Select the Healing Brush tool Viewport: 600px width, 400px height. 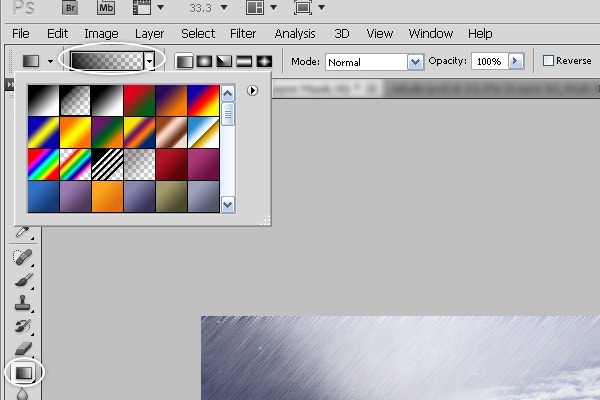pyautogui.click(x=24, y=257)
